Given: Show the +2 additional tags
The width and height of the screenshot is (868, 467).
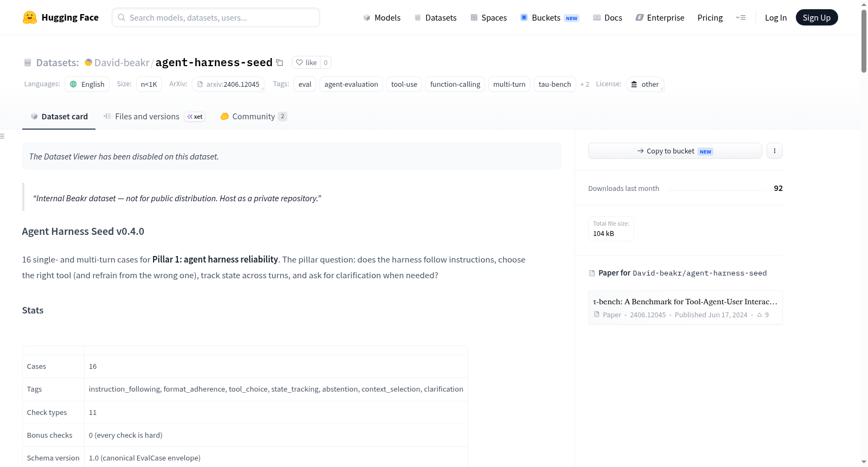Looking at the screenshot, I should [584, 84].
